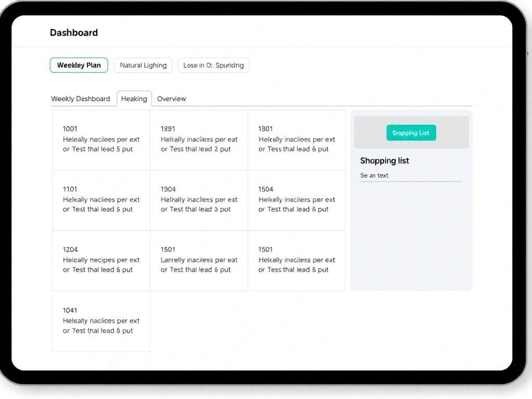Select the 1501 card starting with 'Helkally'
The width and height of the screenshot is (532, 399).
297,260
